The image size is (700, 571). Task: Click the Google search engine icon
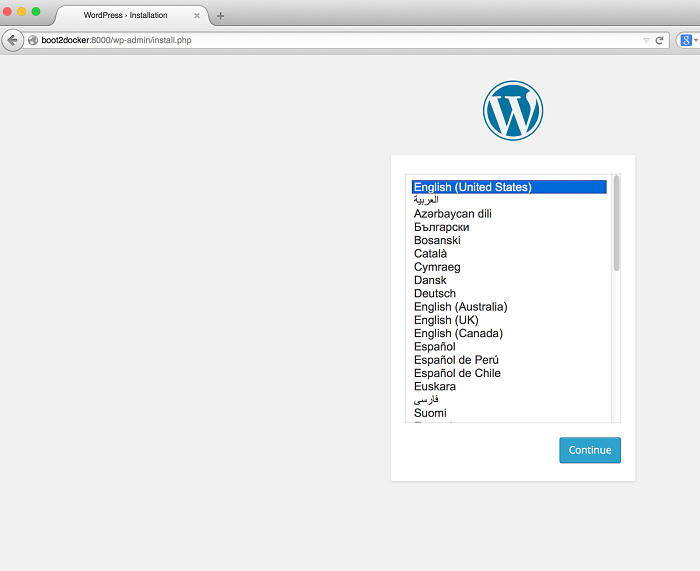(686, 40)
